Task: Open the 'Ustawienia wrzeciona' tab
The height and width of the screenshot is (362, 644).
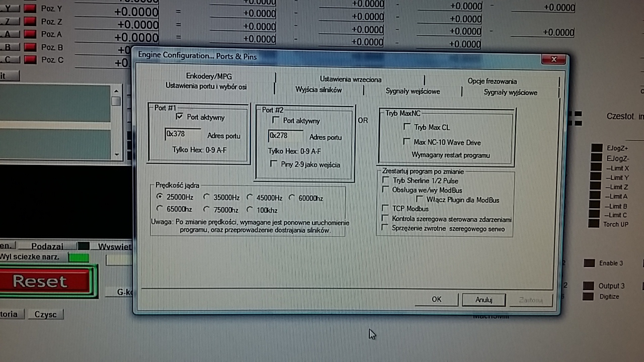Action: coord(351,79)
